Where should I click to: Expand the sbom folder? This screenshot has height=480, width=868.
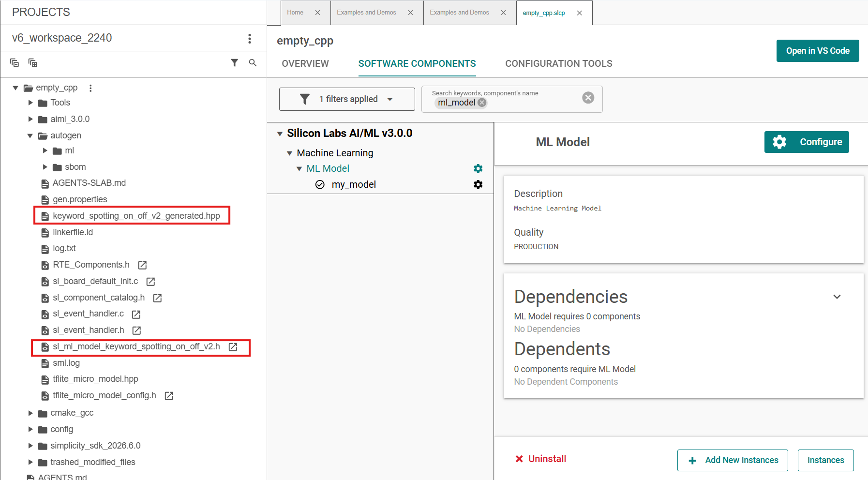(45, 167)
